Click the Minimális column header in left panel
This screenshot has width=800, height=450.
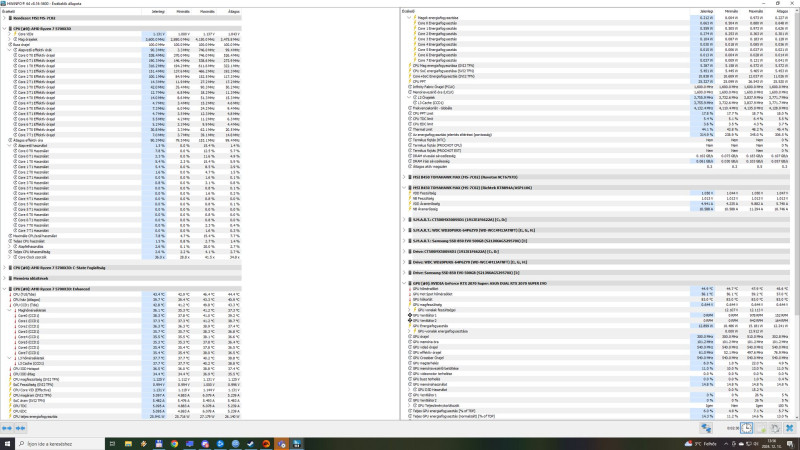[179, 11]
